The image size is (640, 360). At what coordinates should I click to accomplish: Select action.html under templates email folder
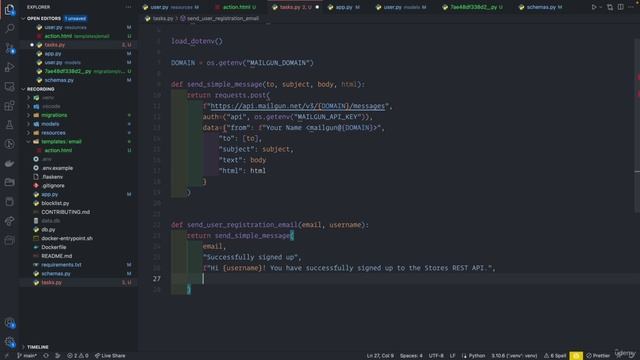click(x=58, y=150)
